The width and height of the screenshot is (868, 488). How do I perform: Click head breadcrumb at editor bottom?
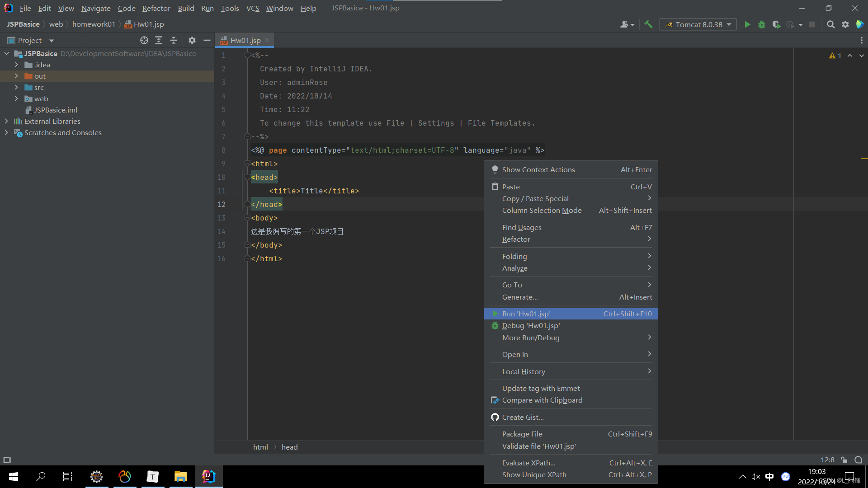(x=289, y=447)
